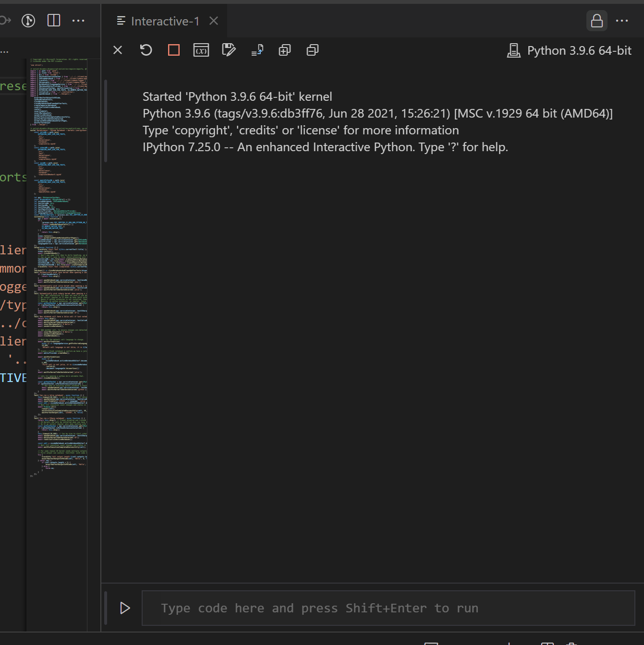Screen dimensions: 644x645
Task: Run the code in the input box
Action: coord(125,608)
